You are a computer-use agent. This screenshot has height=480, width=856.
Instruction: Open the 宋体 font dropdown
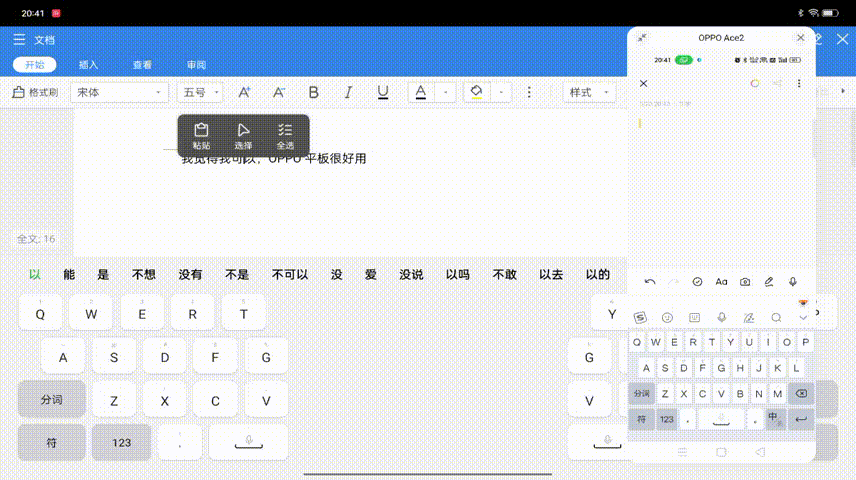[120, 92]
